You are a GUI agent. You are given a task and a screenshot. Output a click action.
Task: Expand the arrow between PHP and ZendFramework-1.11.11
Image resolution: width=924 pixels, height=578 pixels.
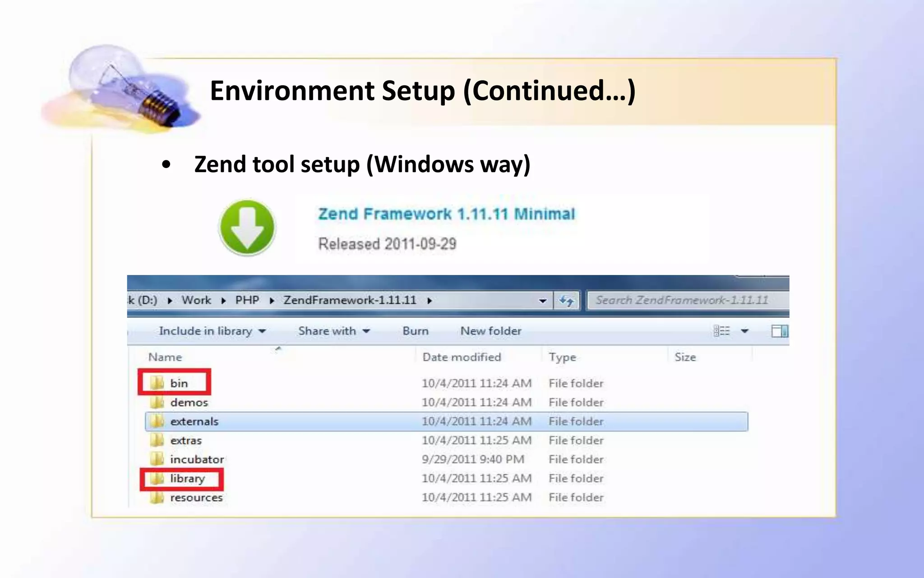coord(272,301)
